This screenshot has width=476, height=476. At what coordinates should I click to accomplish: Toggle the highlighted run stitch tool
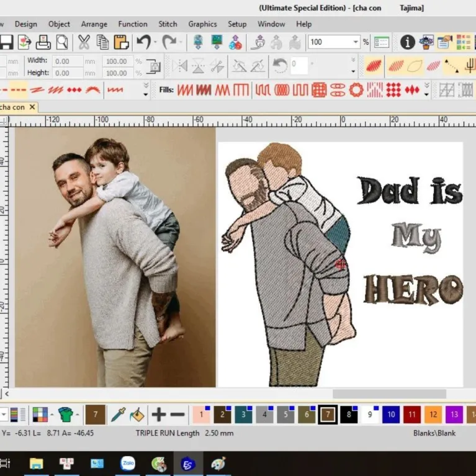point(18,90)
